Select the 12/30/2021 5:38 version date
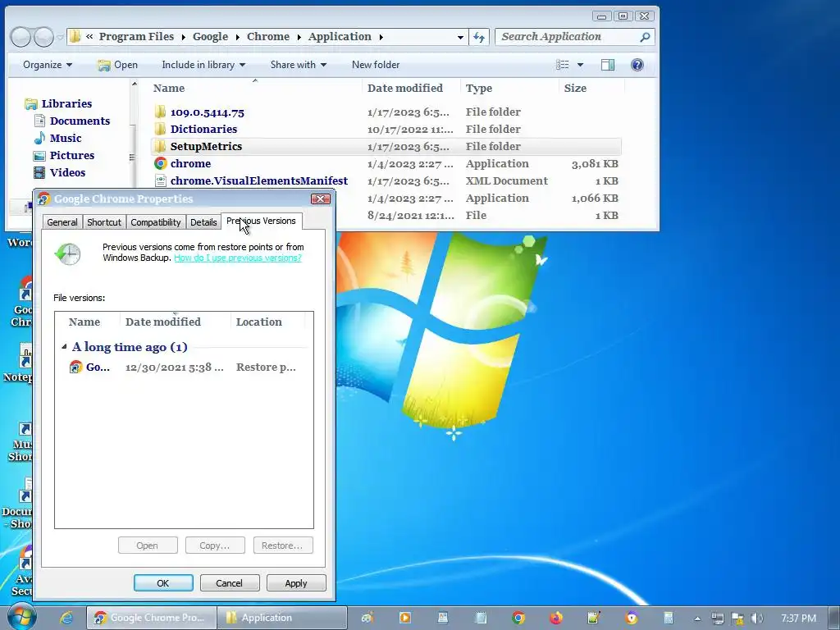The width and height of the screenshot is (840, 630). tap(174, 367)
